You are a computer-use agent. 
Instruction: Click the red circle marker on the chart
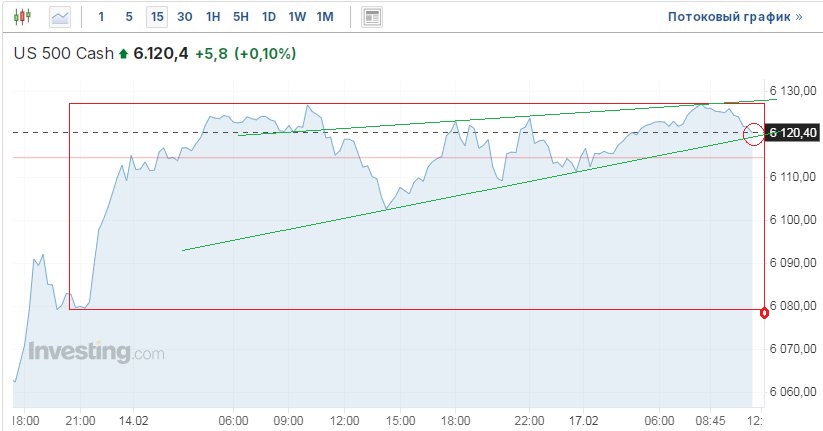click(754, 133)
